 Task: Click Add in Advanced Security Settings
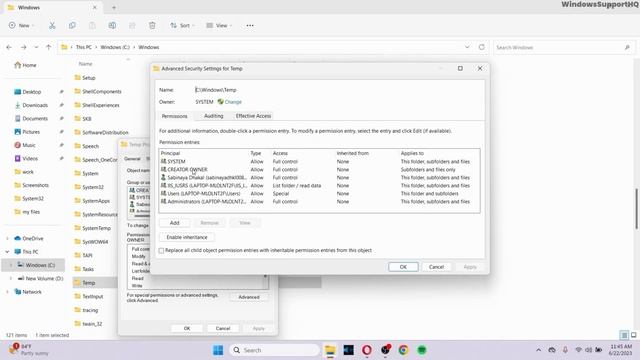[x=175, y=223]
